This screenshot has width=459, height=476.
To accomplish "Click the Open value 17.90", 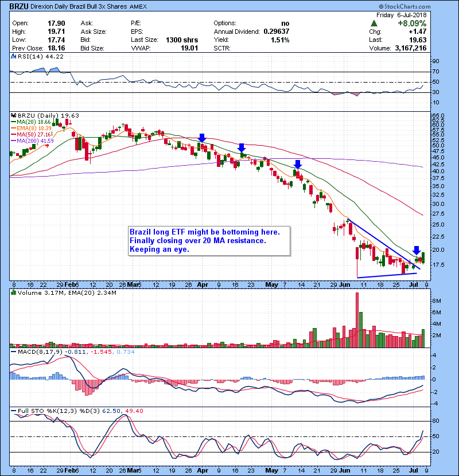I will (x=56, y=24).
